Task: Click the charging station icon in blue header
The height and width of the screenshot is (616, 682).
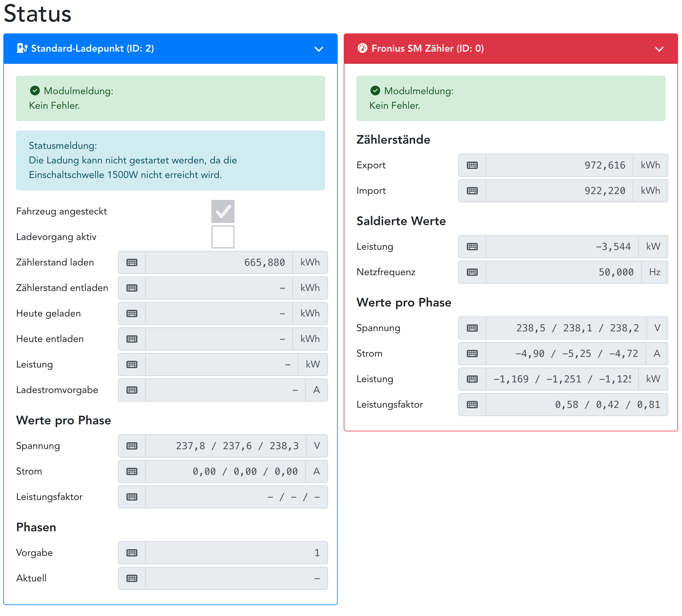Action: click(x=22, y=48)
